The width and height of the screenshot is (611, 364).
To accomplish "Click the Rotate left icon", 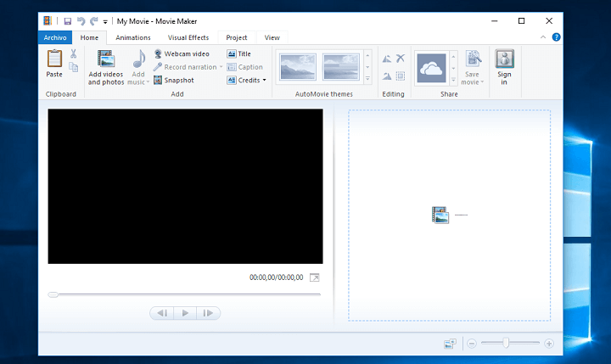I will pyautogui.click(x=387, y=59).
